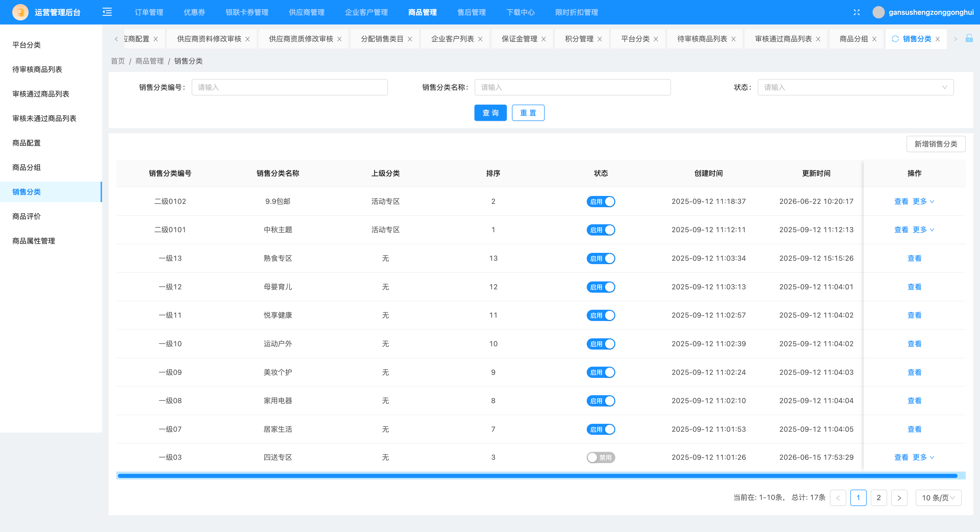
Task: Open 商品管理 top menu
Action: coord(422,12)
